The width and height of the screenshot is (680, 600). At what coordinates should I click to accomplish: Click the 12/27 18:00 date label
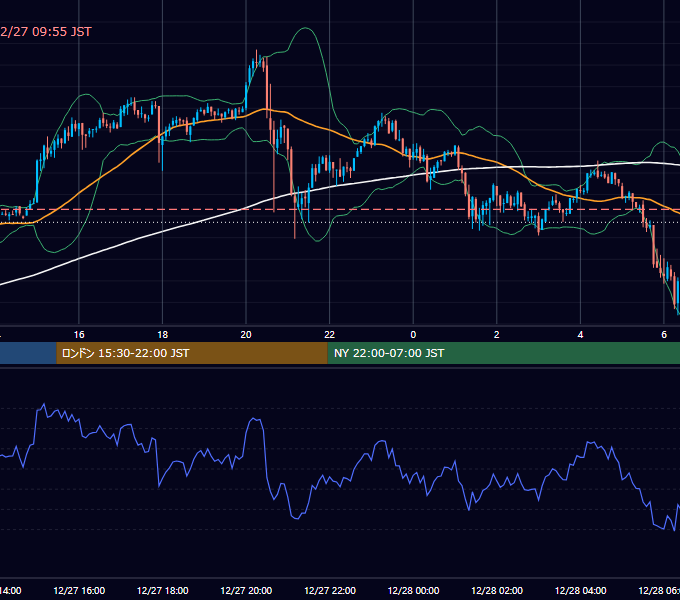click(x=163, y=590)
